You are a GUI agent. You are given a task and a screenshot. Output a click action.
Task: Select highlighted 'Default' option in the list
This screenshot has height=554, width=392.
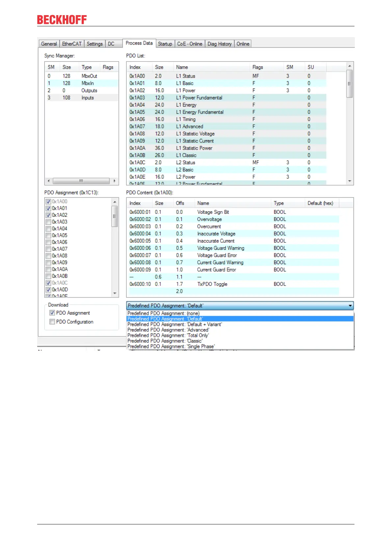240,319
